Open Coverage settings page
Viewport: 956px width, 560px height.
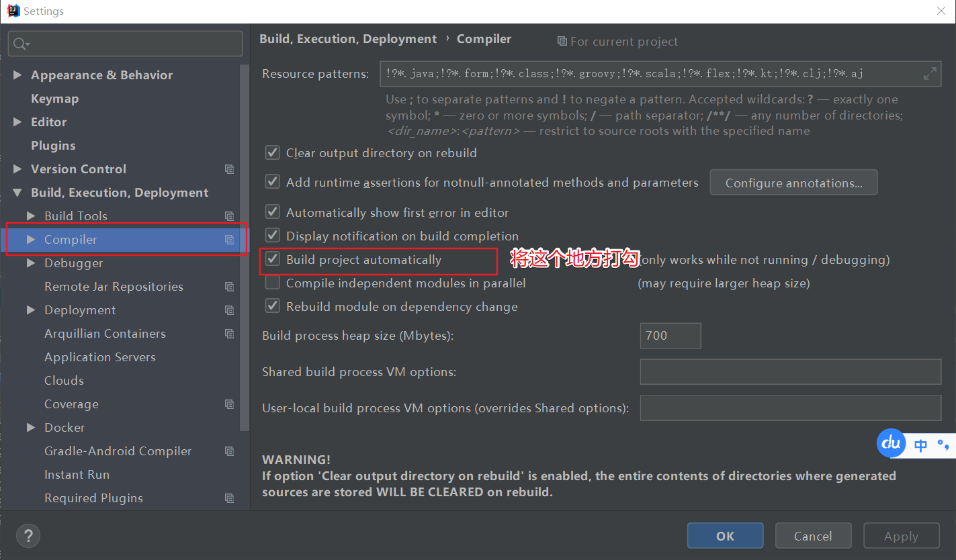tap(72, 404)
